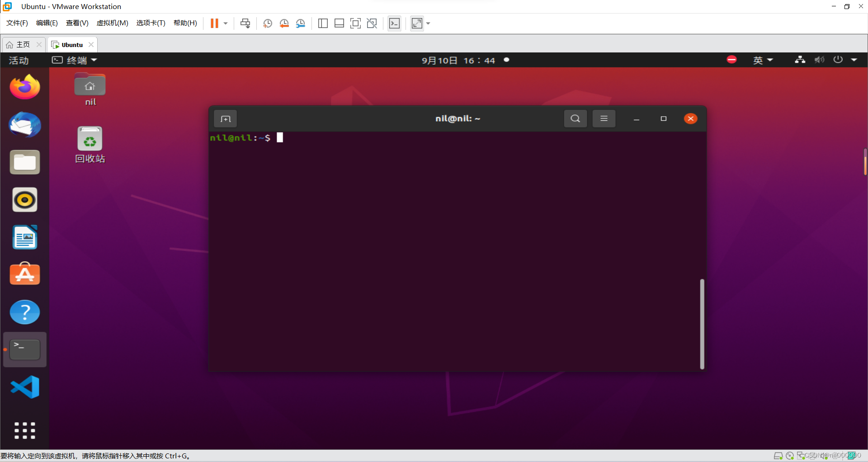Toggle Unity mode in VMware
The height and width of the screenshot is (462, 868).
[372, 24]
